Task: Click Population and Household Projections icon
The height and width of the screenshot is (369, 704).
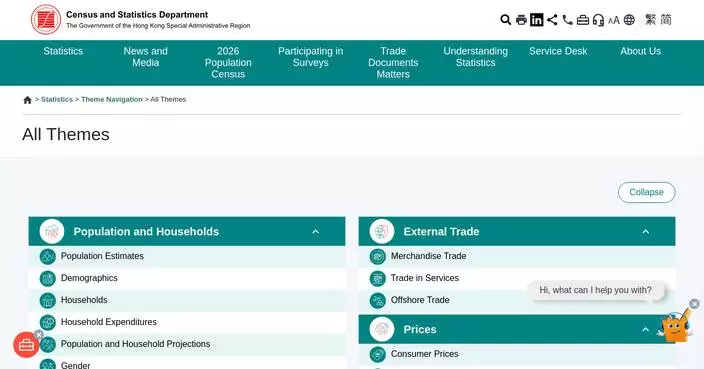Action: 48,344
